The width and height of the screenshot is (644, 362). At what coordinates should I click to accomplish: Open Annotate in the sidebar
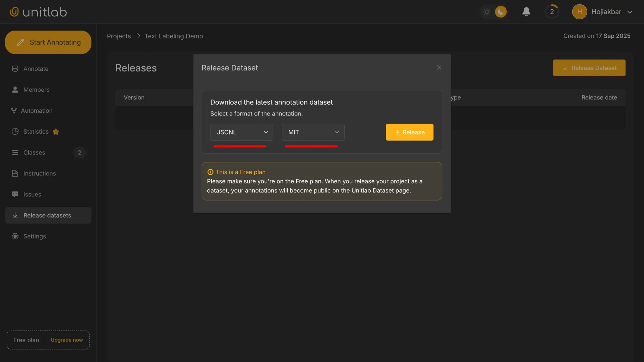36,69
